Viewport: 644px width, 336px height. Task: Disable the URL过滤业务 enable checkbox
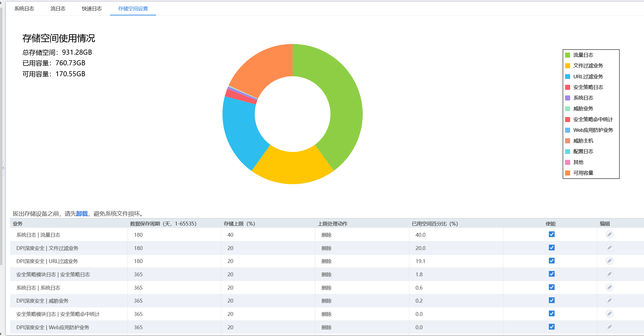[x=551, y=261]
